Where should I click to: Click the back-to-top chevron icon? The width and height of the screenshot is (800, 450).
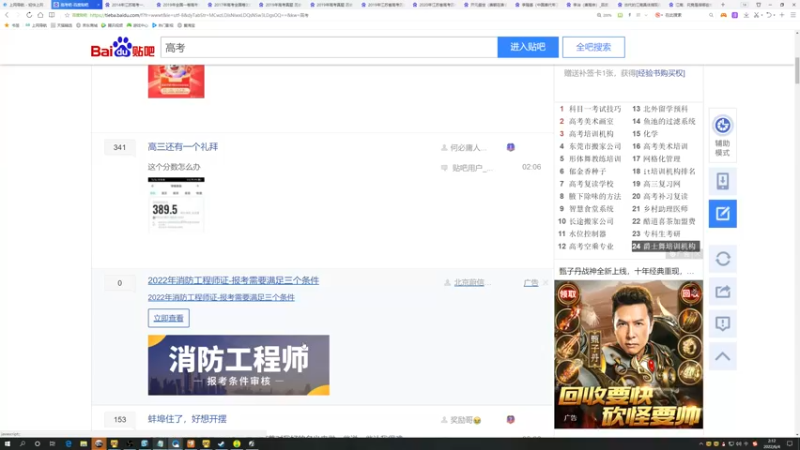click(x=722, y=356)
